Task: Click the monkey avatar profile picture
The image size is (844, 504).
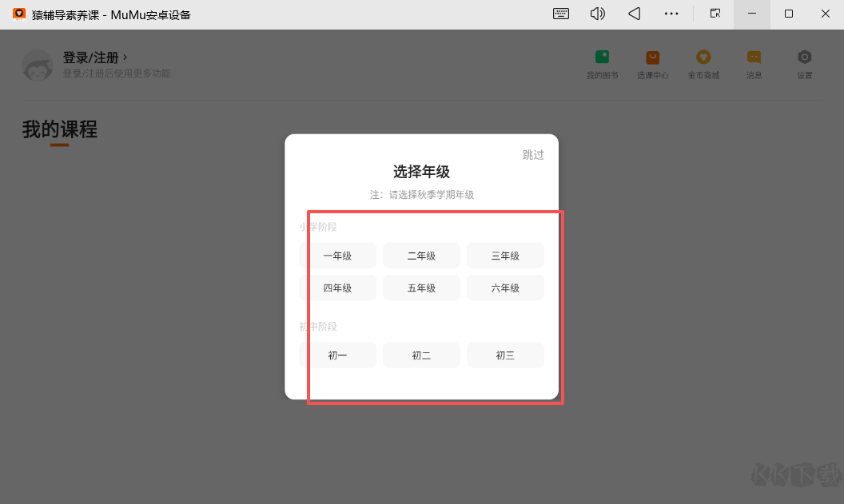Action: 37,65
